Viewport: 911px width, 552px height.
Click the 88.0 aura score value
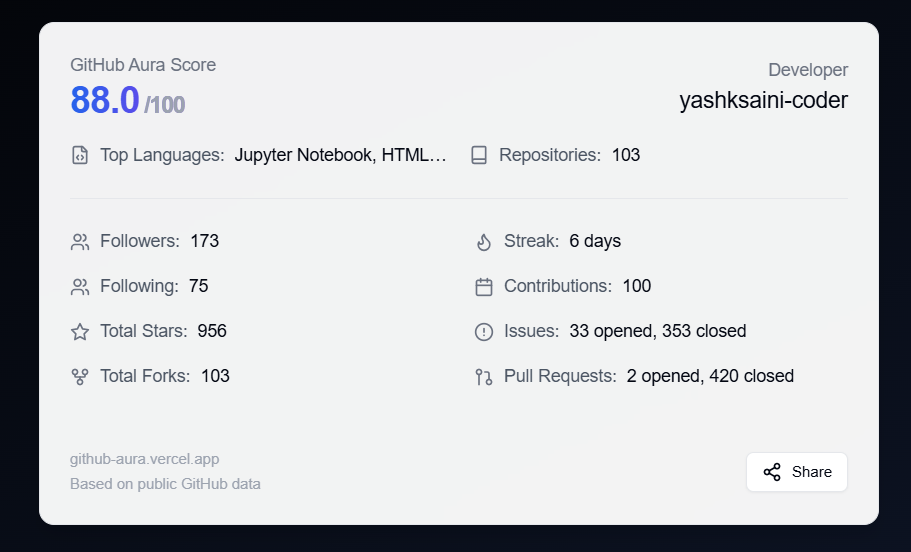pos(104,101)
